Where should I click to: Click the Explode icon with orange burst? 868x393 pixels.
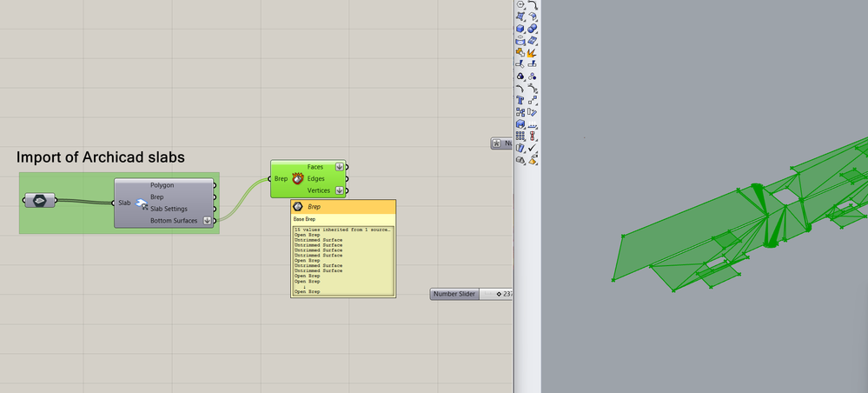pyautogui.click(x=533, y=53)
